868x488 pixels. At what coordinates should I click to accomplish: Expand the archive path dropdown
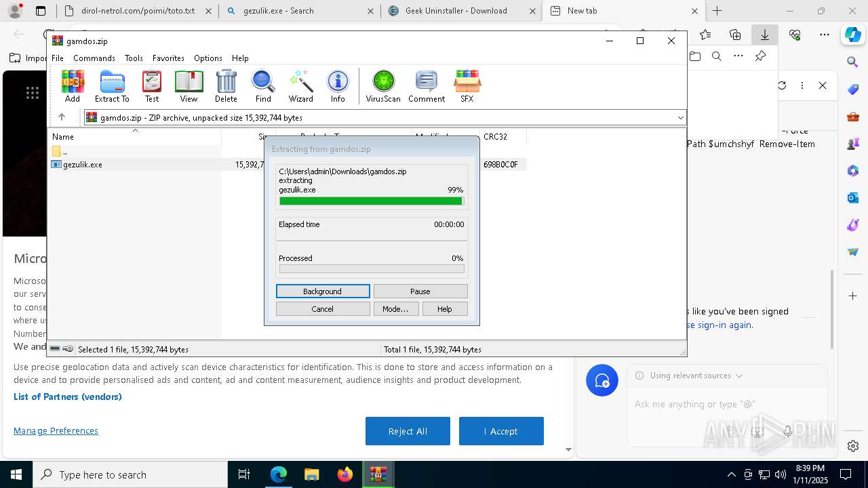pyautogui.click(x=680, y=118)
